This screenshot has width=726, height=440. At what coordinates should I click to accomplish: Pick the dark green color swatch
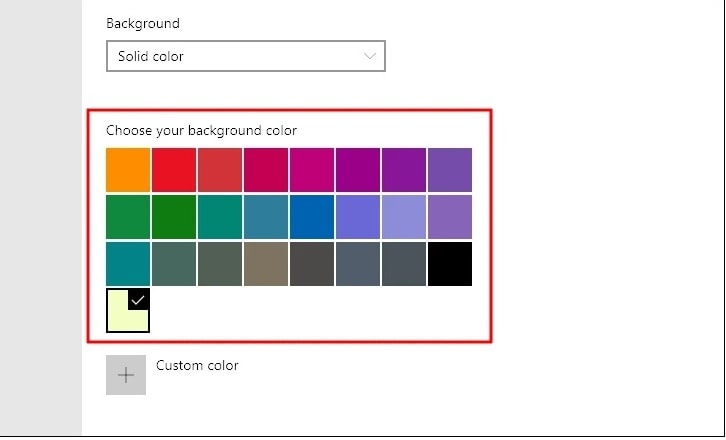coord(174,217)
